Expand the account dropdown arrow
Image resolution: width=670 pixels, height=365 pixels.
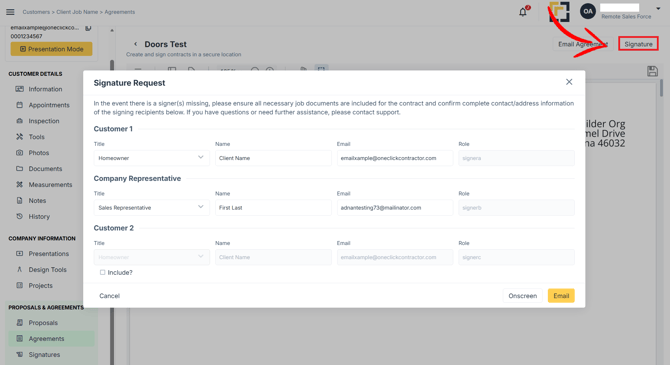click(x=658, y=9)
